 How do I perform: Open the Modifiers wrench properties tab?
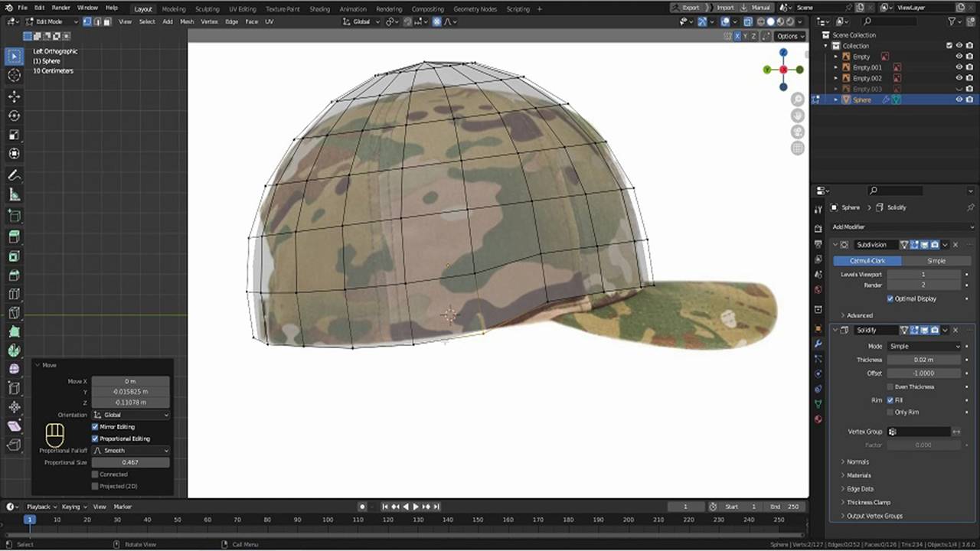click(818, 344)
